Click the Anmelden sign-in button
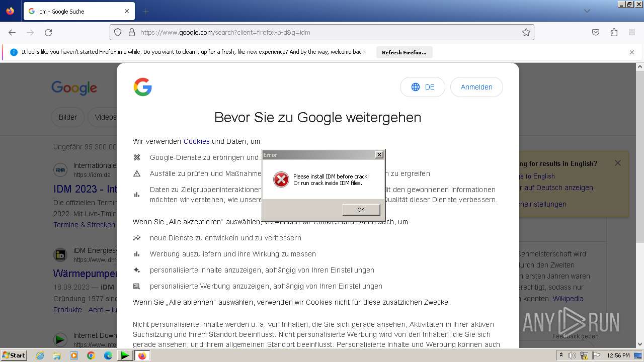The image size is (644, 362). [476, 87]
